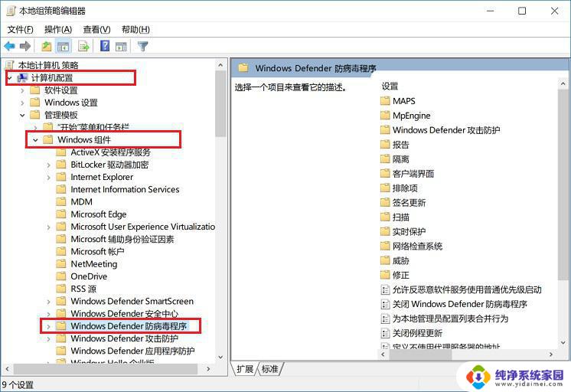Toggle the action pane toolbar icon

coord(121,47)
